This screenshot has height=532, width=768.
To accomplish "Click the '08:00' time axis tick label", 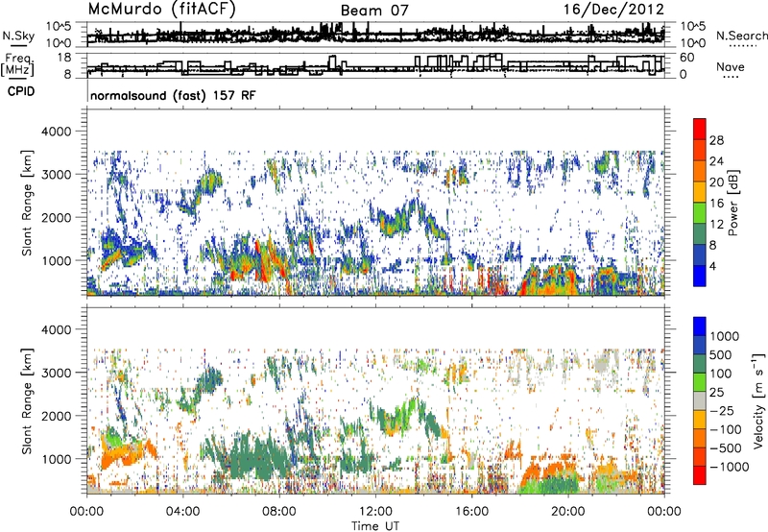I will tap(279, 512).
